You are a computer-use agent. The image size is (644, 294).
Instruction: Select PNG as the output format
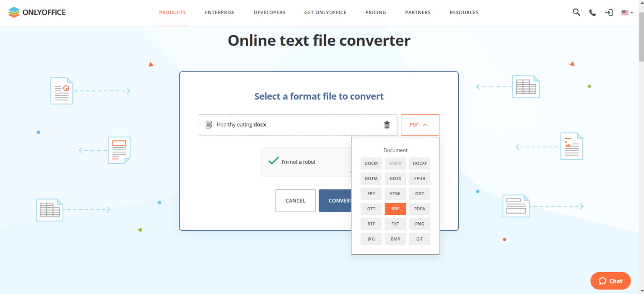[419, 224]
